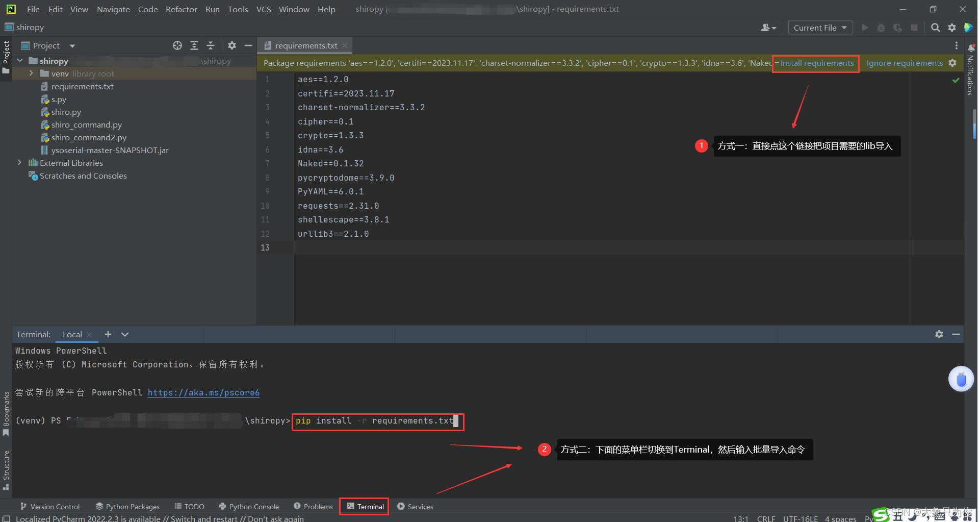This screenshot has height=522, width=980.
Task: Click the Debug bug icon in toolbar
Action: pos(881,28)
